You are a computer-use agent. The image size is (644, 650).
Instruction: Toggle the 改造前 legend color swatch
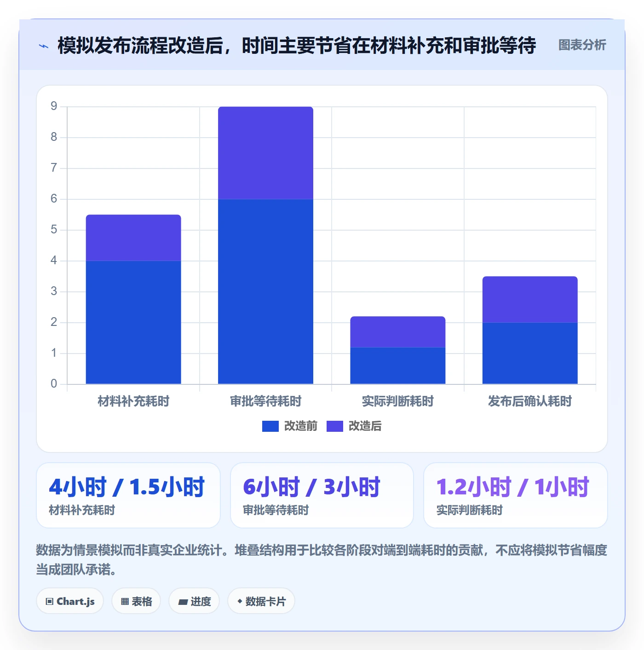pyautogui.click(x=270, y=426)
